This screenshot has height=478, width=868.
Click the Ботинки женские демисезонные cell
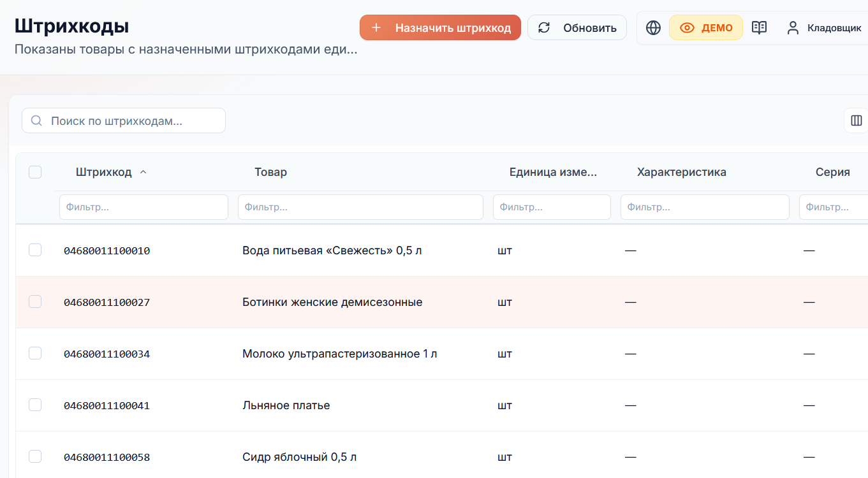(332, 302)
